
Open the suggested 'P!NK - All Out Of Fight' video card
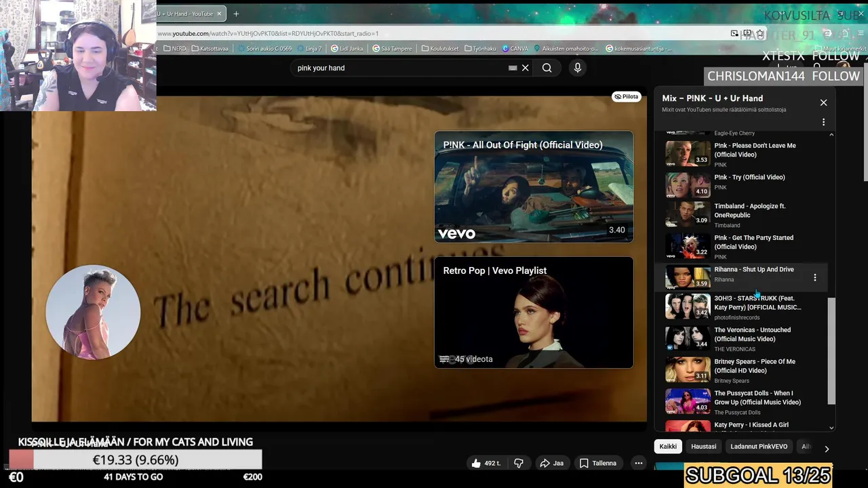534,186
